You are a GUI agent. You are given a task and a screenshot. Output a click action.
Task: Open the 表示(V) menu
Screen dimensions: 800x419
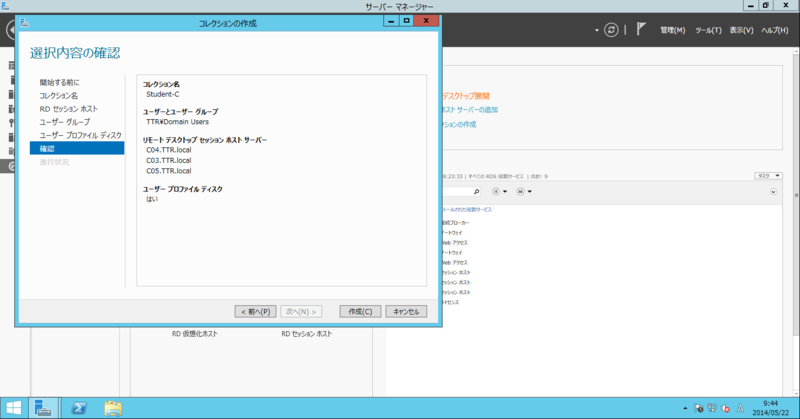tap(741, 30)
